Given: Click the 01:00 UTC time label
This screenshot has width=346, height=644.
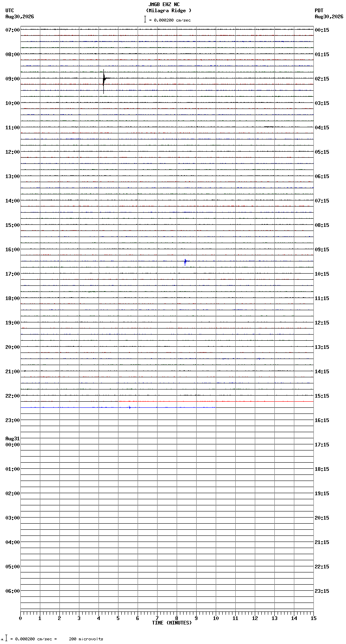Looking at the screenshot, I should (x=13, y=469).
